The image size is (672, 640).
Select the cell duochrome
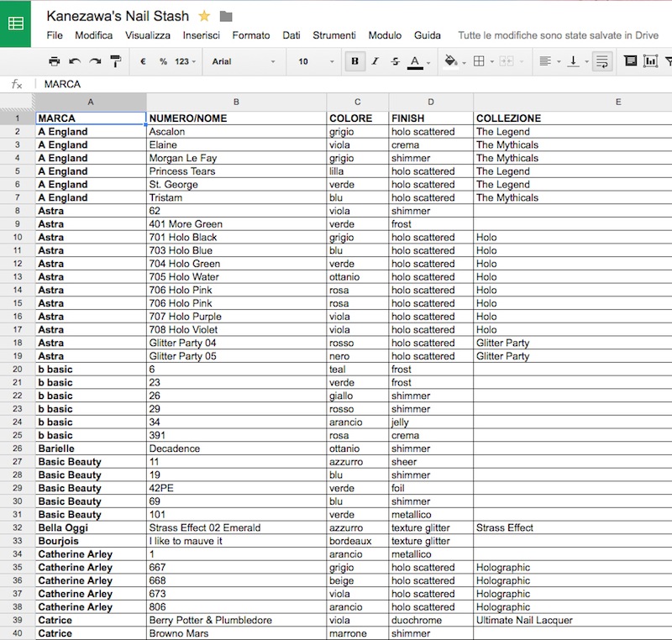[431, 621]
